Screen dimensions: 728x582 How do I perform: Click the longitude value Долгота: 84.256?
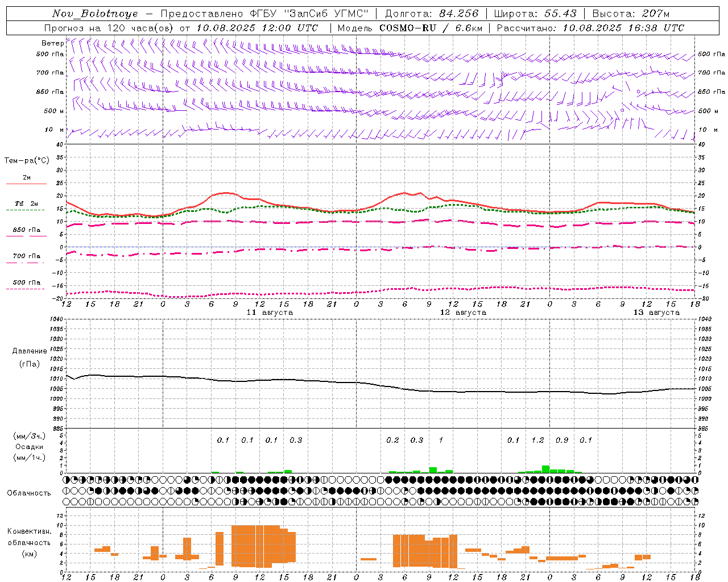(x=432, y=14)
